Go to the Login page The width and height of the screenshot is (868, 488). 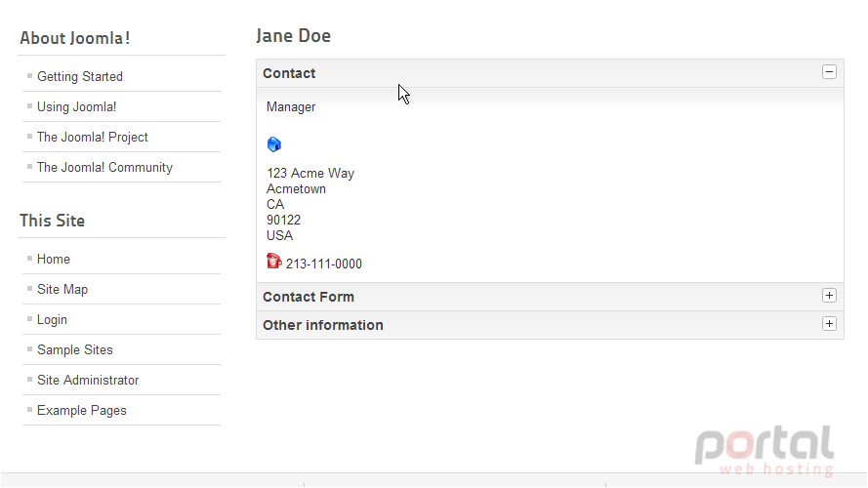(x=52, y=320)
